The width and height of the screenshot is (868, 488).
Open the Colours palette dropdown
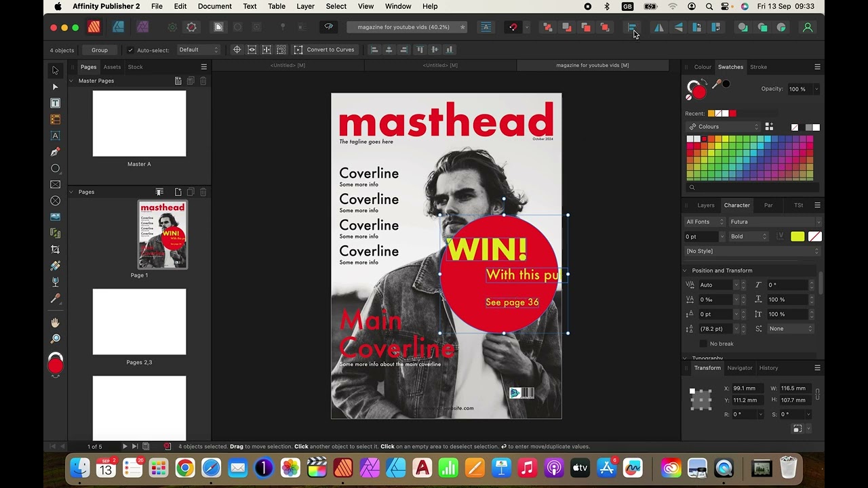point(724,127)
